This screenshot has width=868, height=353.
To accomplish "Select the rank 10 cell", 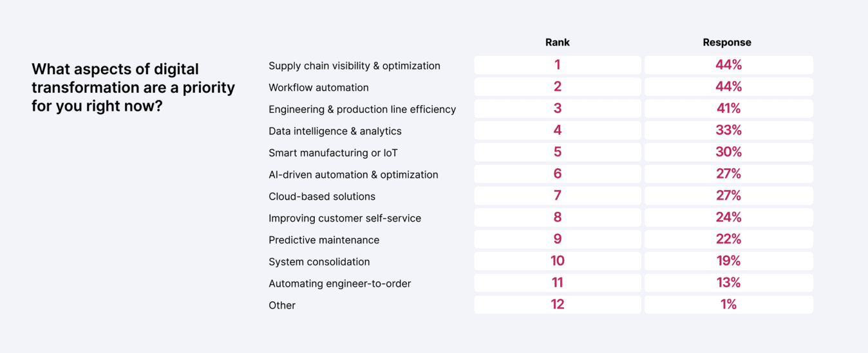I will pos(558,261).
